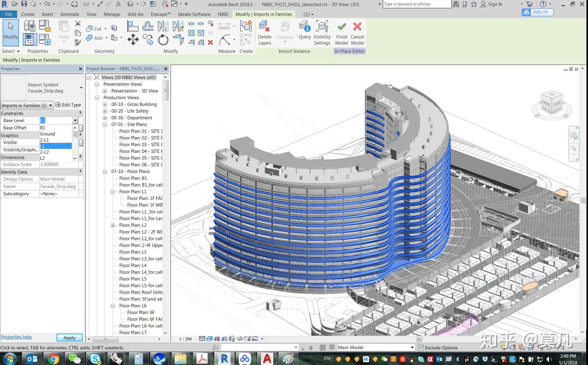Collapse the Constraints section
588x365 pixels.
pyautogui.click(x=81, y=113)
